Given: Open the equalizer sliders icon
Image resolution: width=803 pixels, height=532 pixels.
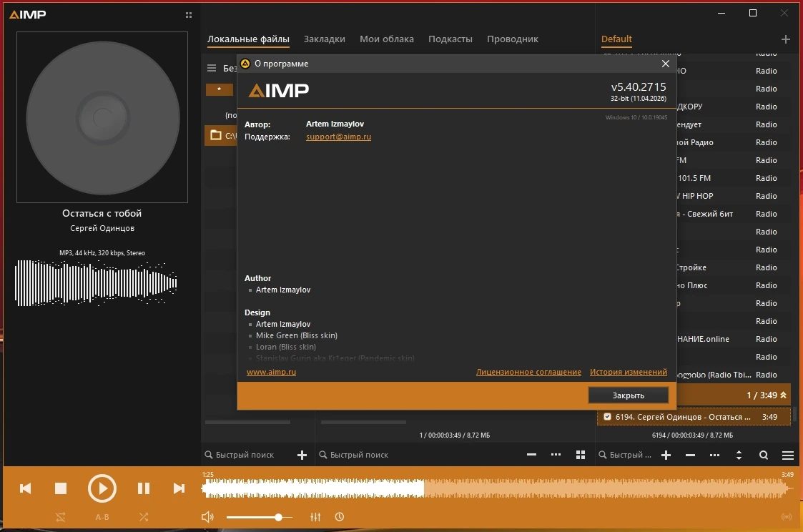Looking at the screenshot, I should click(315, 517).
